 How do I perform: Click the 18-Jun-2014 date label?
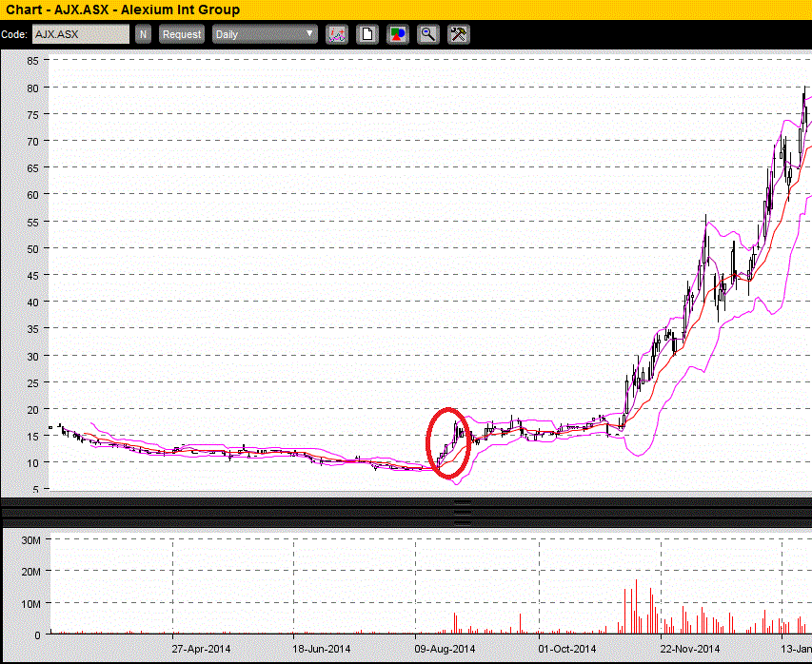(322, 649)
